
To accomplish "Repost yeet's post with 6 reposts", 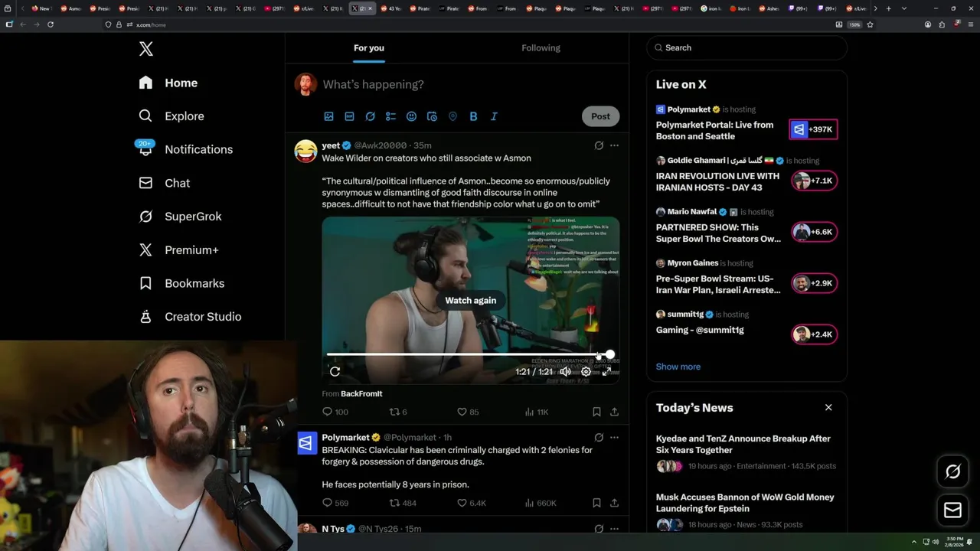I will tap(398, 412).
